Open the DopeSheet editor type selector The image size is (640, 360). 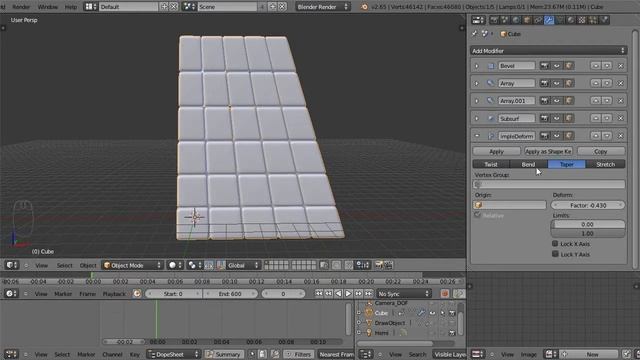point(11,354)
